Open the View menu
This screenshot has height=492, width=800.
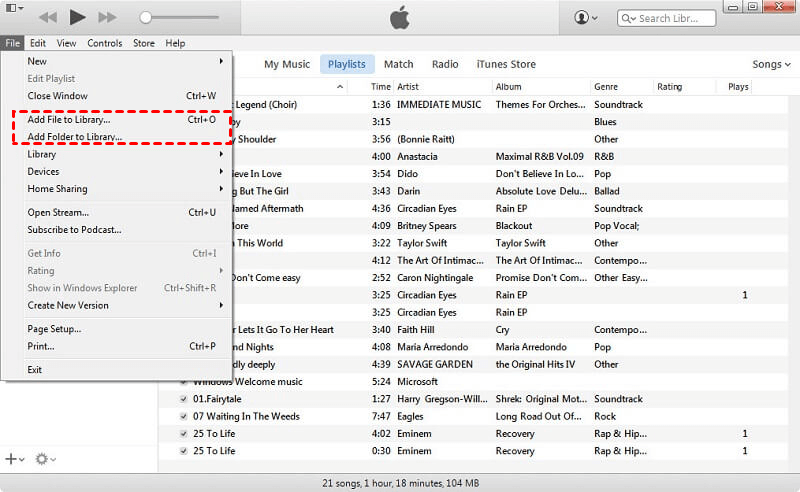[66, 43]
